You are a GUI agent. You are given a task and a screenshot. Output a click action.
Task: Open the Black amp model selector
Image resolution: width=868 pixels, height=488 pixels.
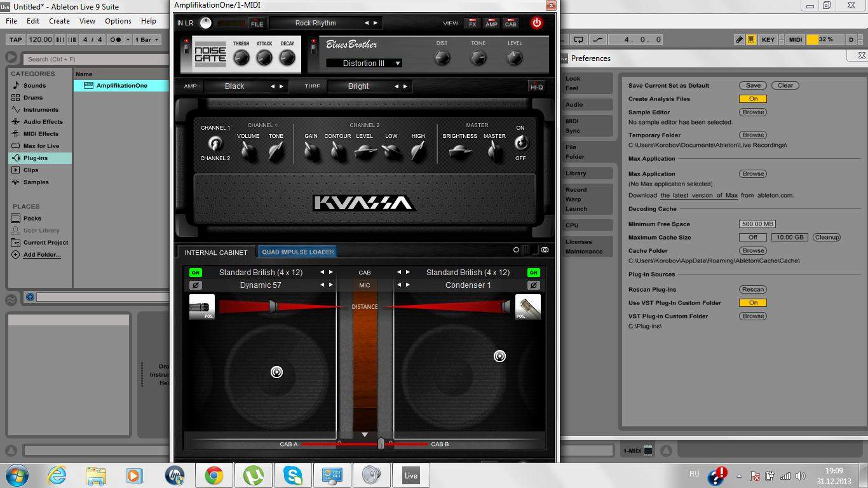tap(234, 86)
